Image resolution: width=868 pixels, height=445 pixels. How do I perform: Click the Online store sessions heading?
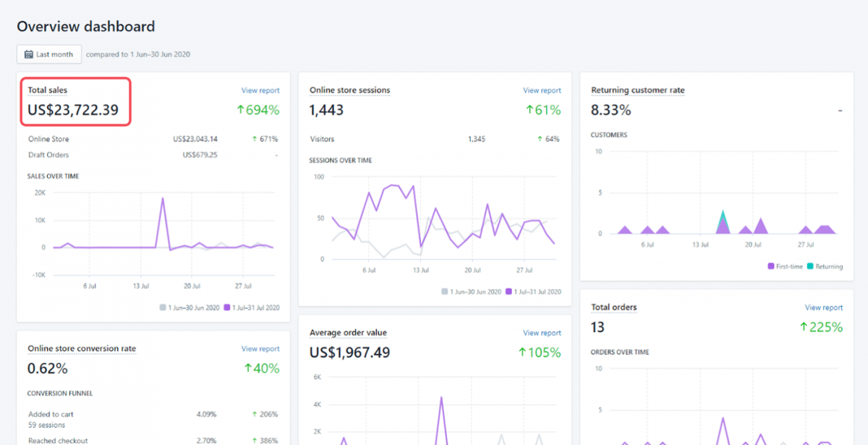click(x=349, y=90)
